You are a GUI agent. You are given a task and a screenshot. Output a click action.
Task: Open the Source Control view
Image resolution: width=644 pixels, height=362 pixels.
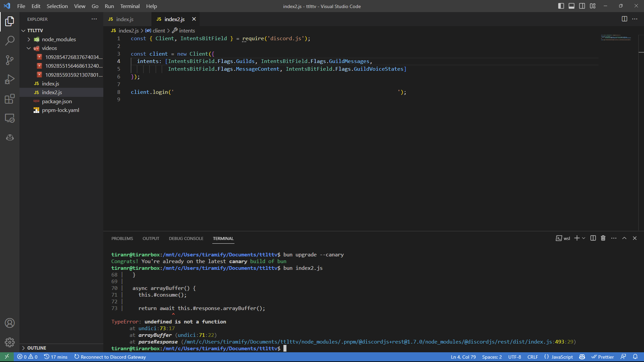[x=10, y=60]
